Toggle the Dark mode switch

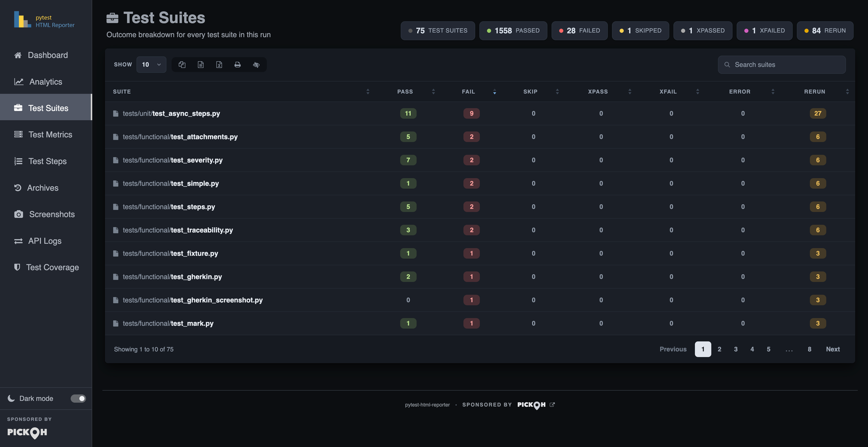click(78, 398)
